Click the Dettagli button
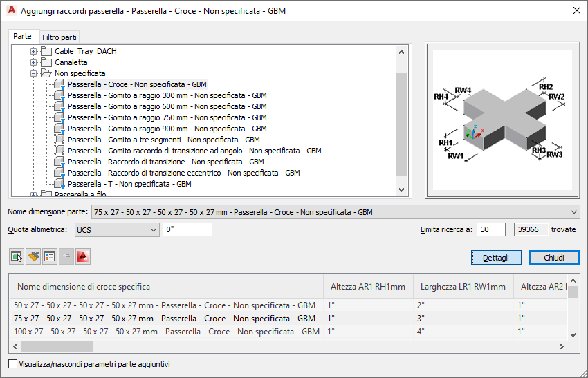The width and height of the screenshot is (588, 378). (496, 258)
